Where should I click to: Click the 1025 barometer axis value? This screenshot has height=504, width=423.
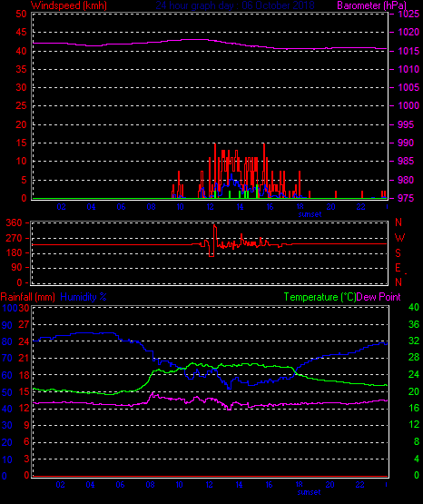point(408,15)
